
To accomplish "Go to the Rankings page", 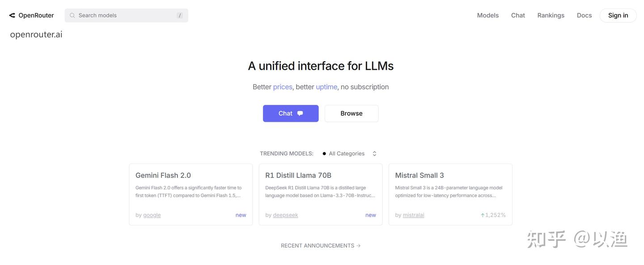I will tap(551, 15).
